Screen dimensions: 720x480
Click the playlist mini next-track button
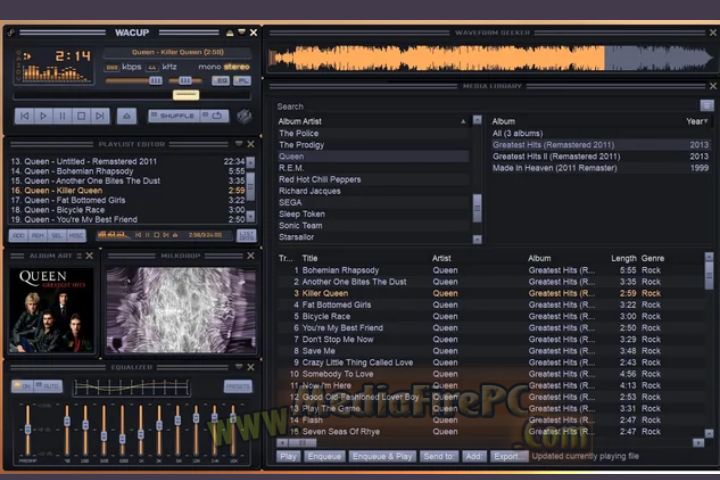pos(166,235)
